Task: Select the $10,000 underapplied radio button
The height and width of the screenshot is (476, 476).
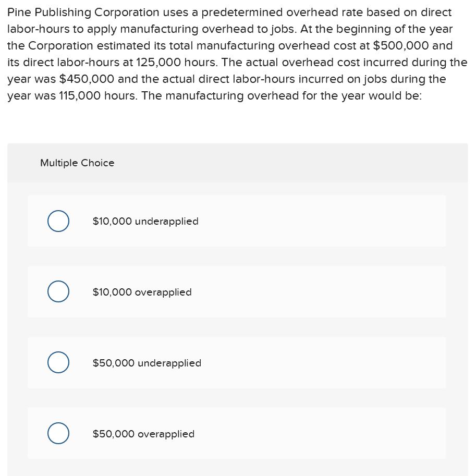Action: tap(58, 221)
